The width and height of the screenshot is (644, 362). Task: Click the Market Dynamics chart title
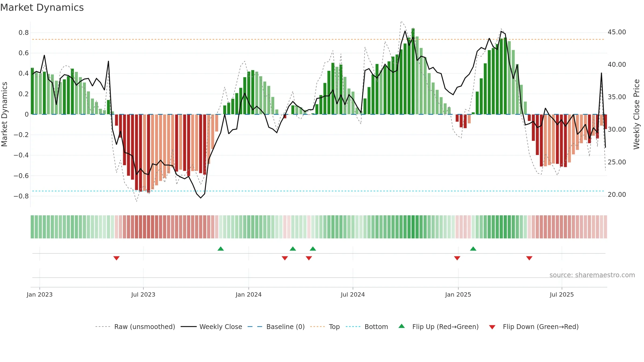(x=42, y=8)
